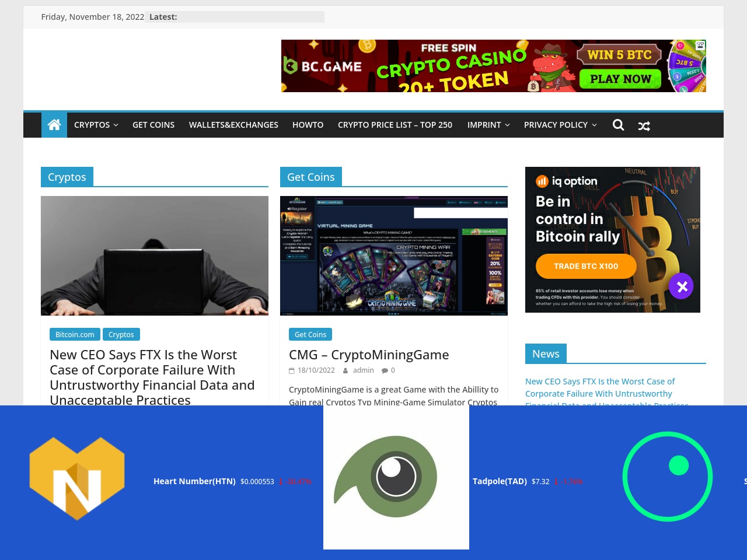747x560 pixels.
Task: Click the Heart Number HTN coin logo
Action: [x=77, y=478]
